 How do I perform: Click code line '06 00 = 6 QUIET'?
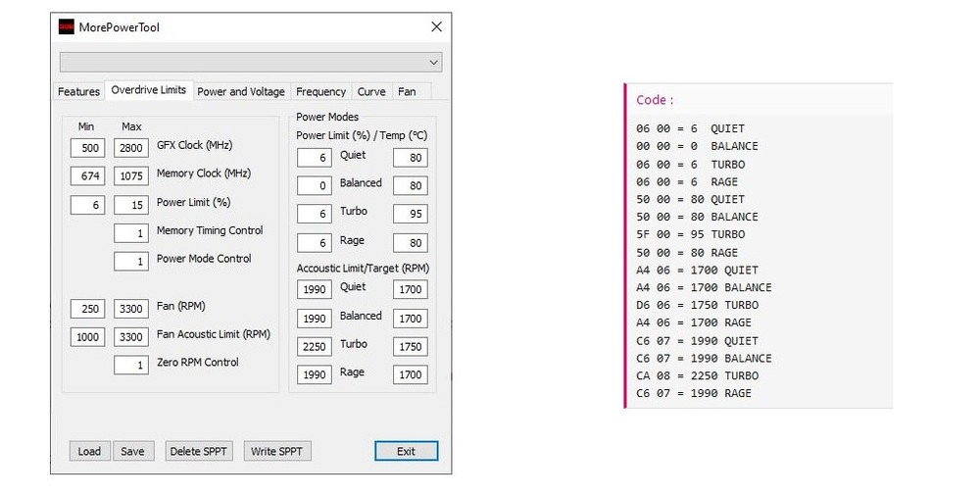(691, 128)
